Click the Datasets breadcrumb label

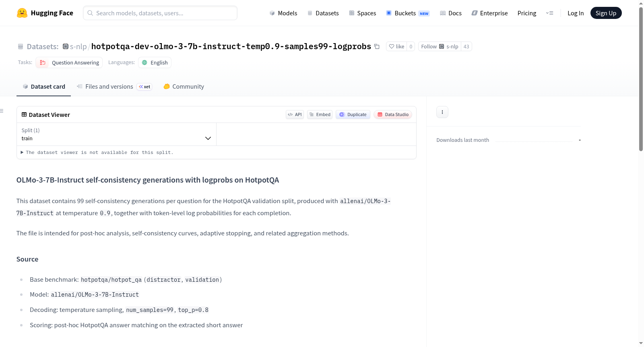pyautogui.click(x=43, y=46)
